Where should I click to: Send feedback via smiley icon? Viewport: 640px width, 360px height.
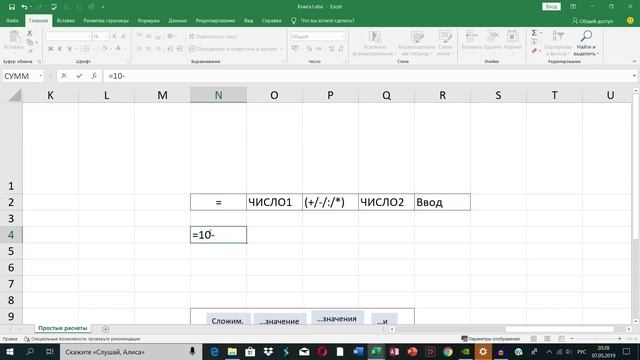tap(630, 20)
